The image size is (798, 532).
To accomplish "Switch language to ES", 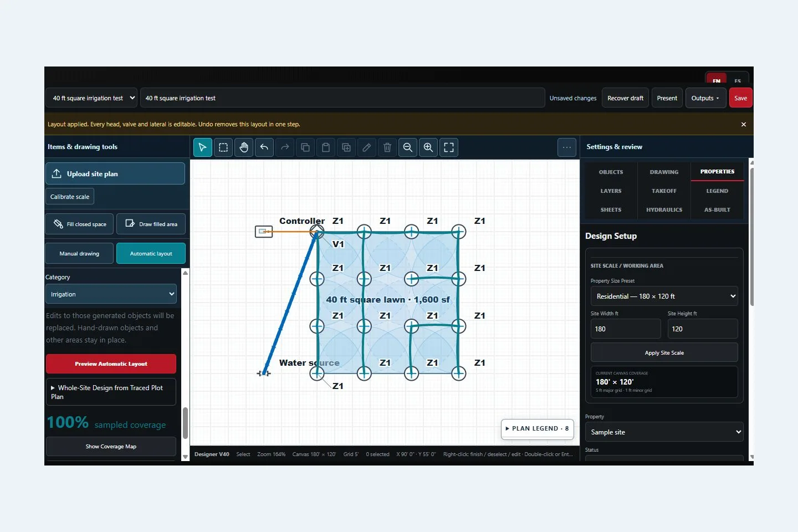I will (x=738, y=80).
